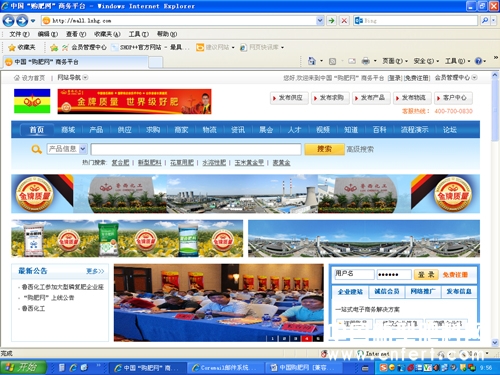Click the Print icon

click(x=366, y=61)
